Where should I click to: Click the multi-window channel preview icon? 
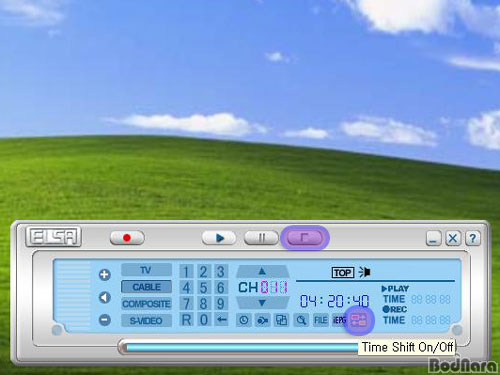281,320
